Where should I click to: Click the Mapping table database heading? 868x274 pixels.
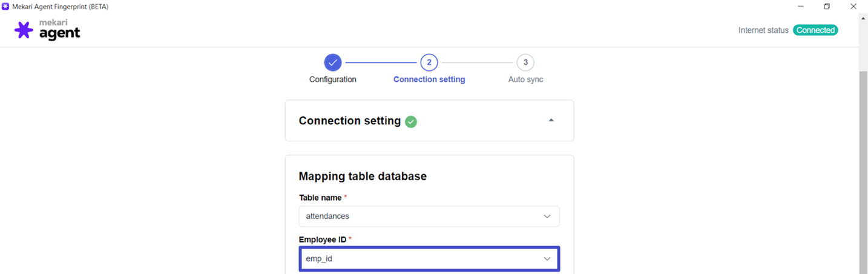click(x=363, y=176)
